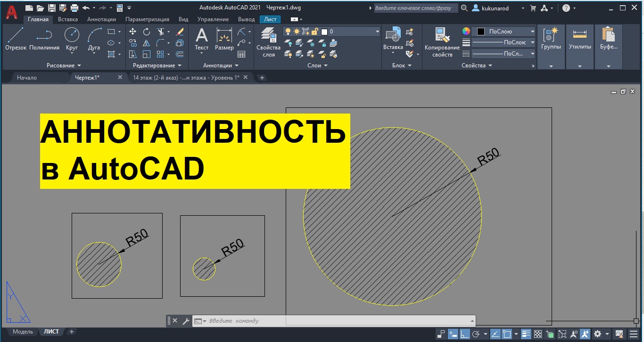Toggle annotation visibility icon in status bar
This screenshot has width=644, height=342.
pyautogui.click(x=573, y=334)
